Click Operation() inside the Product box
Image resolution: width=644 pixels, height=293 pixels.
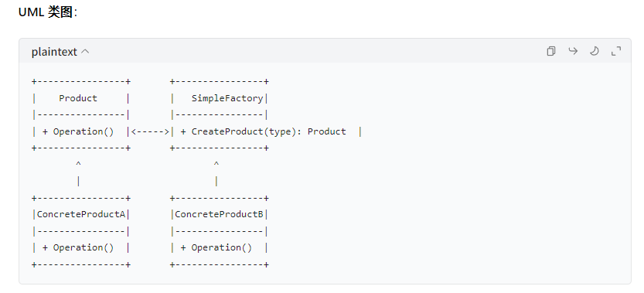(x=83, y=131)
